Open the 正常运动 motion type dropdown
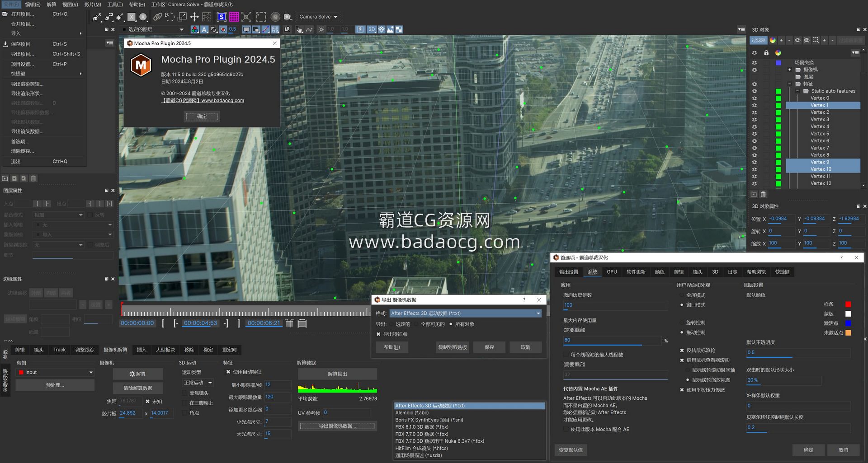The image size is (868, 463). 198,383
